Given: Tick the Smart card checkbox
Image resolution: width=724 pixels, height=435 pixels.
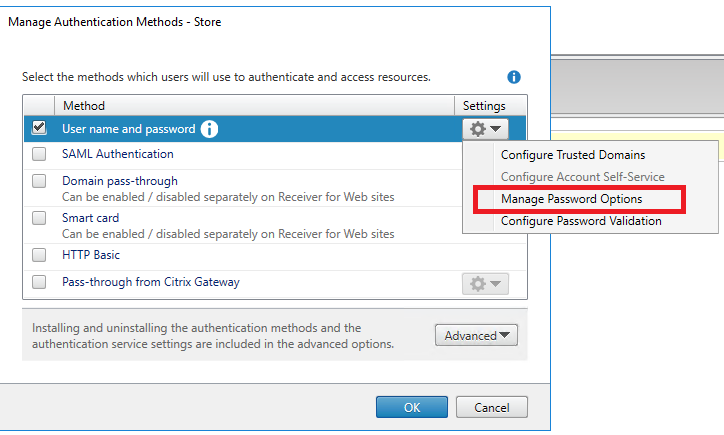Looking at the screenshot, I should pyautogui.click(x=39, y=218).
